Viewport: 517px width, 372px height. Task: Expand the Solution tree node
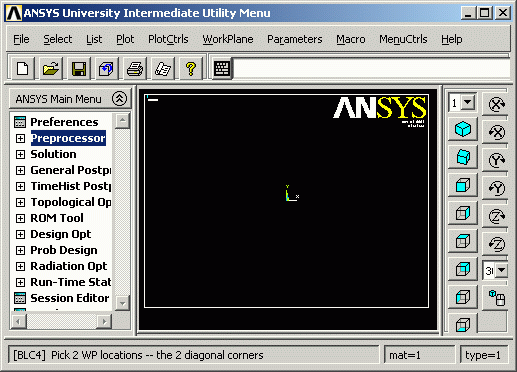(20, 154)
